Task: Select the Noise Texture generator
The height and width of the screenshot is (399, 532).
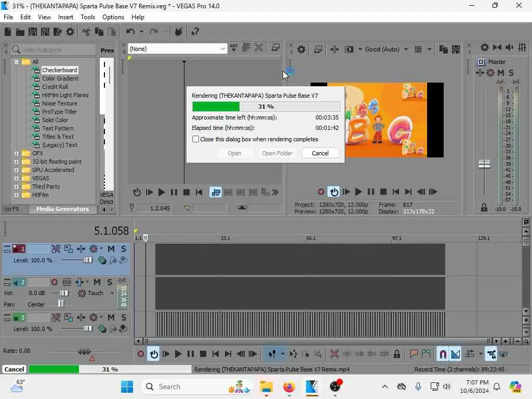Action: (59, 103)
